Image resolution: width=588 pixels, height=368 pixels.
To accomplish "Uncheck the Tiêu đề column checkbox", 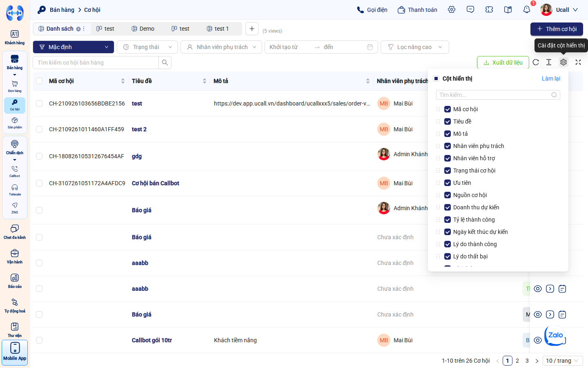I will [448, 121].
